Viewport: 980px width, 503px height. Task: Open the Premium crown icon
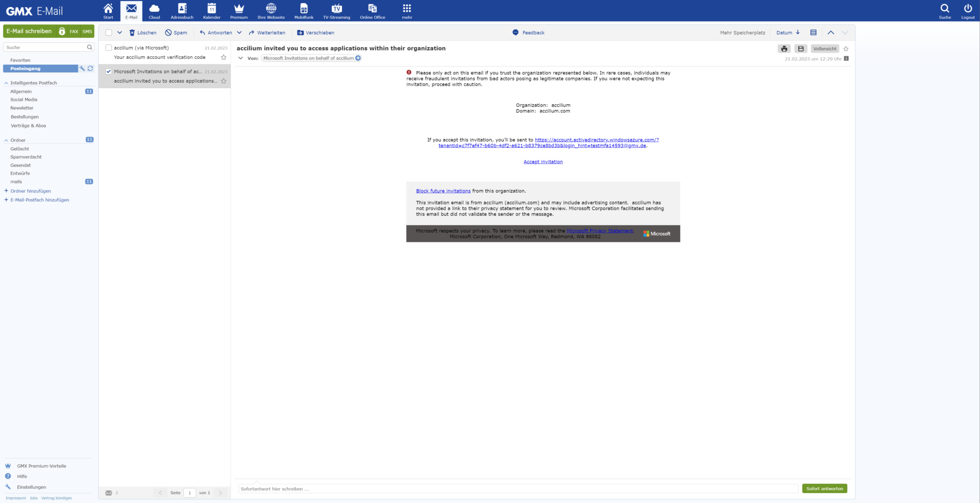[239, 11]
